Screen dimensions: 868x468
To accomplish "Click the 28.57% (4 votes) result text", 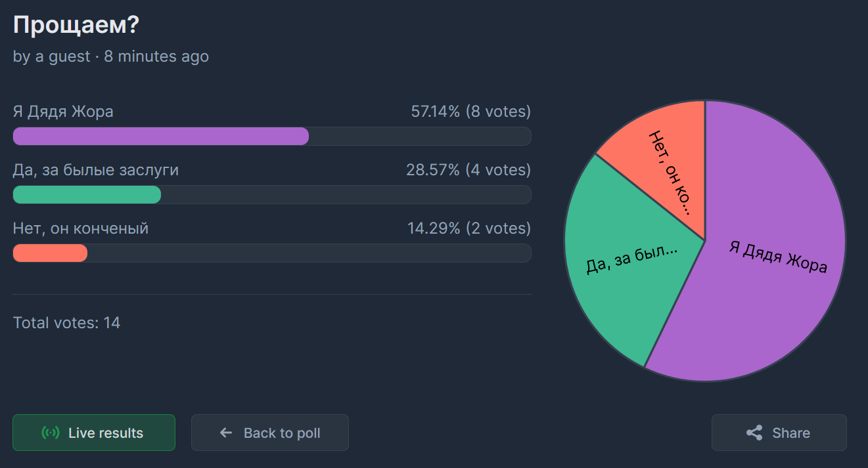I will [x=468, y=170].
